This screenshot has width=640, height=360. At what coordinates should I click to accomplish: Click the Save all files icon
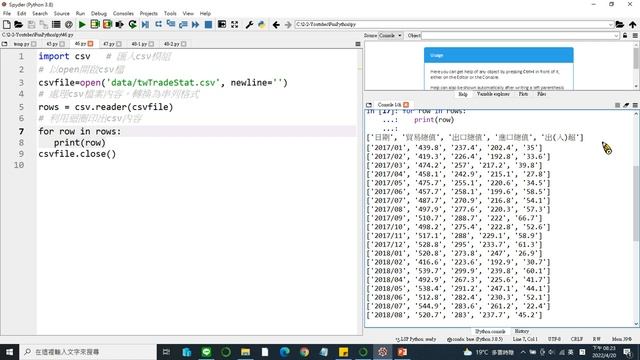pyautogui.click(x=43, y=24)
